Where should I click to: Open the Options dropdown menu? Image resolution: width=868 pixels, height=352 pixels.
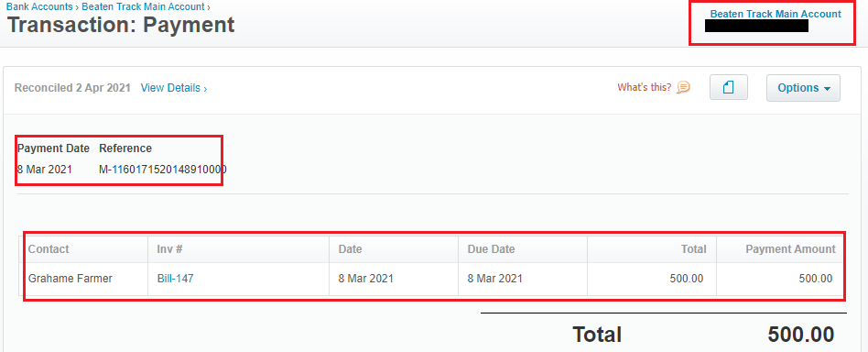(803, 88)
